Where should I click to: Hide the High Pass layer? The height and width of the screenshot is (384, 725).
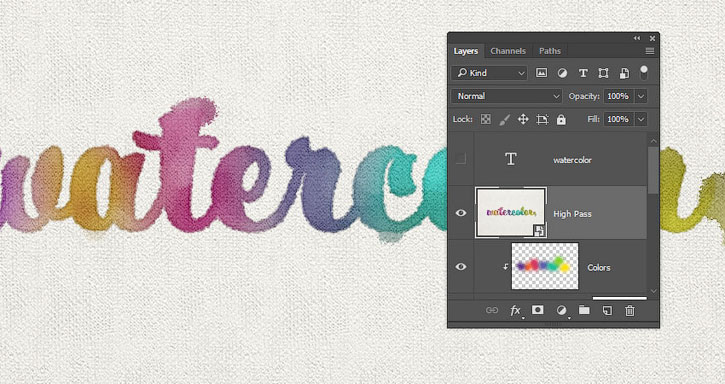[461, 213]
